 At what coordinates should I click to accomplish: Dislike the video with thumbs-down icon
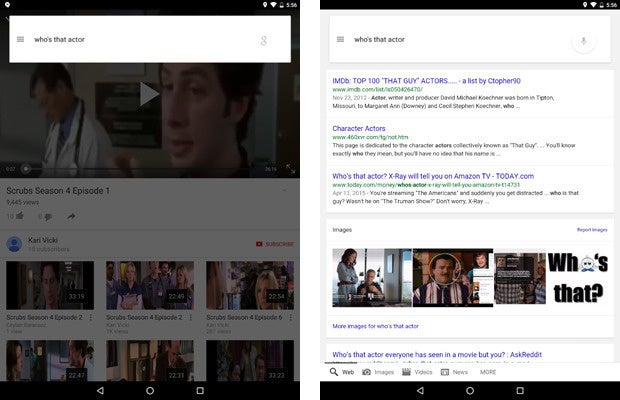point(48,217)
